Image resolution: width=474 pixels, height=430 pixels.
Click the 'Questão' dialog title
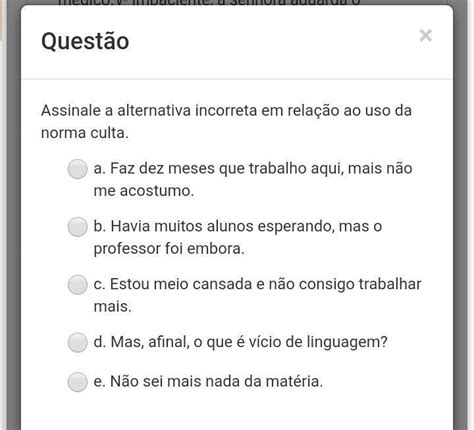[85, 41]
